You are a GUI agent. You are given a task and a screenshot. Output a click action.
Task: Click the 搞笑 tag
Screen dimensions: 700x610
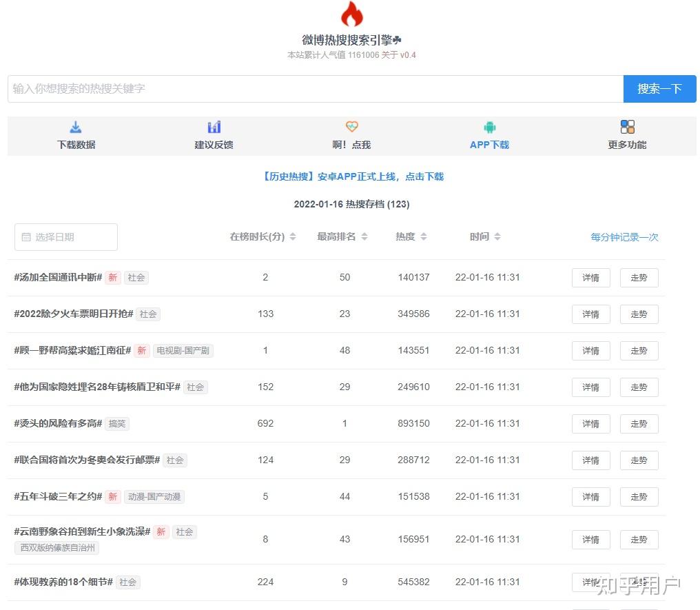(117, 424)
